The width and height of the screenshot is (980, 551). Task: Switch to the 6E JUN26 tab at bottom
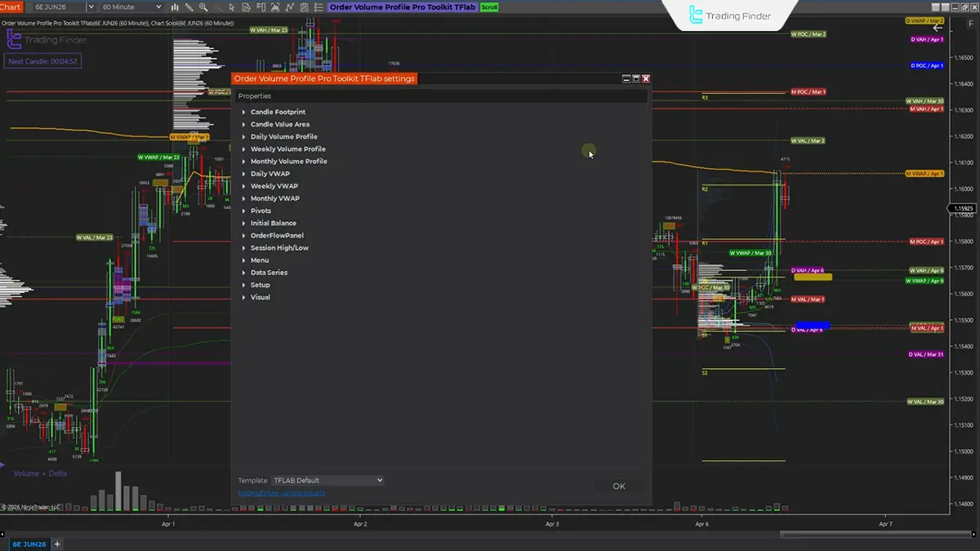[x=29, y=544]
